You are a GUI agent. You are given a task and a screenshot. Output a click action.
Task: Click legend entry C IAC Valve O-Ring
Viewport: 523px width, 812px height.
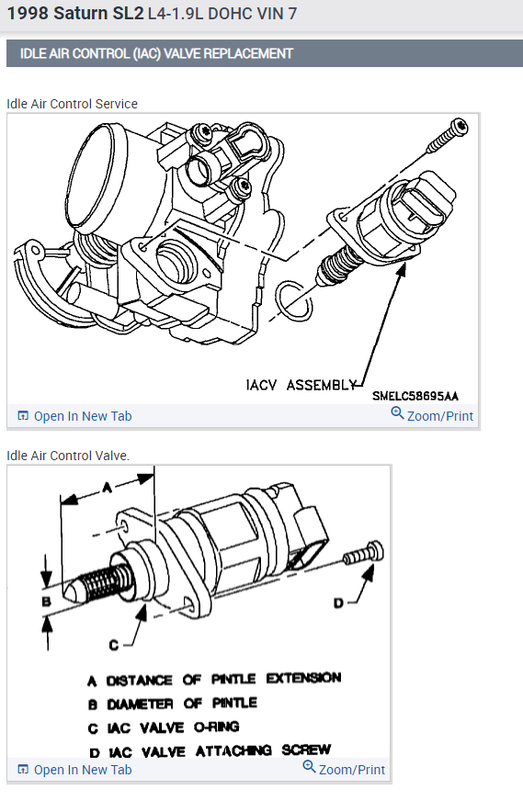tap(164, 727)
